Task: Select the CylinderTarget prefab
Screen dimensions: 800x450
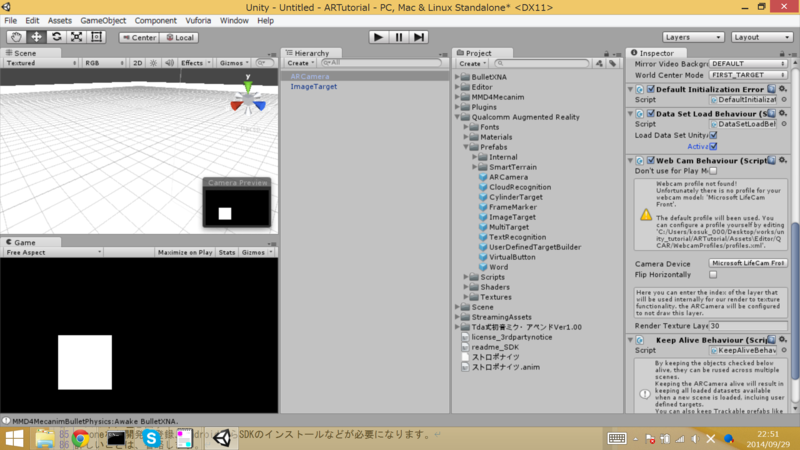Action: [516, 197]
